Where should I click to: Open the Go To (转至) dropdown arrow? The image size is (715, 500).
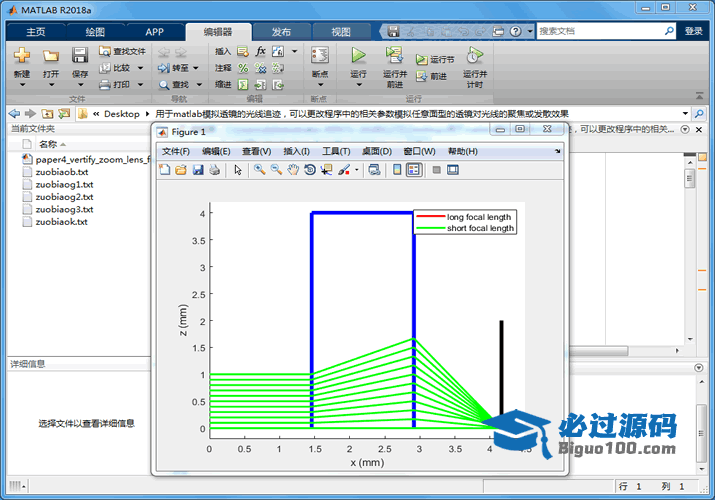coord(196,68)
